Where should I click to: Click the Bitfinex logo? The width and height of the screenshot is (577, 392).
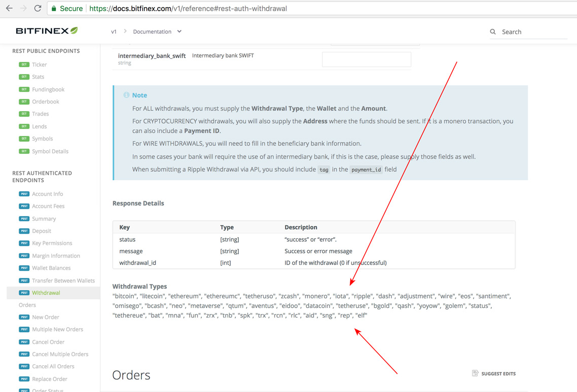(47, 30)
